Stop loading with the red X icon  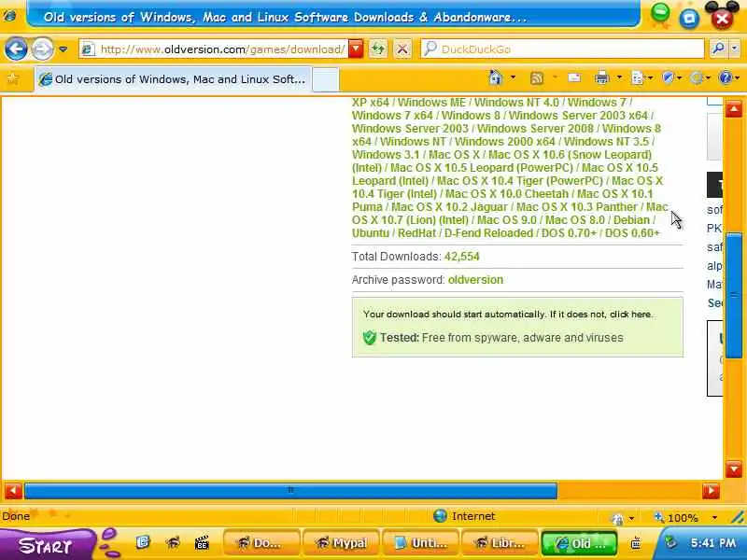coord(402,49)
